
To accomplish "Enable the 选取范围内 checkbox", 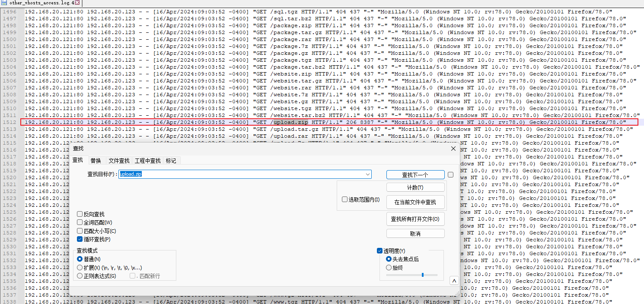I will [344, 199].
